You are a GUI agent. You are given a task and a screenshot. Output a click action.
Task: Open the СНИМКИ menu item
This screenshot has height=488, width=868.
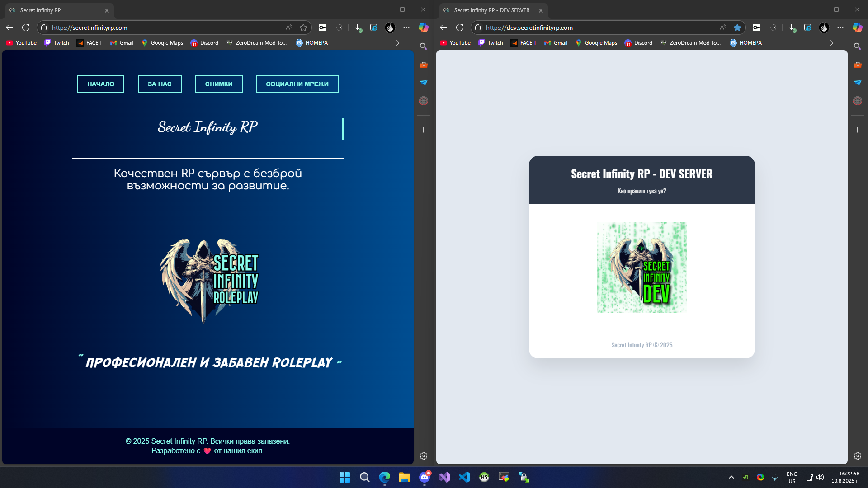tap(219, 84)
